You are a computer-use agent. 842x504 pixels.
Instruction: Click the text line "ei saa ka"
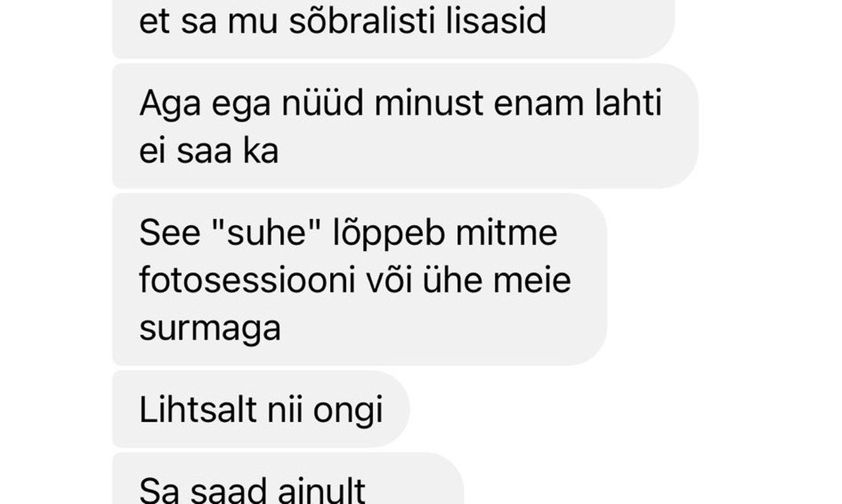209,151
